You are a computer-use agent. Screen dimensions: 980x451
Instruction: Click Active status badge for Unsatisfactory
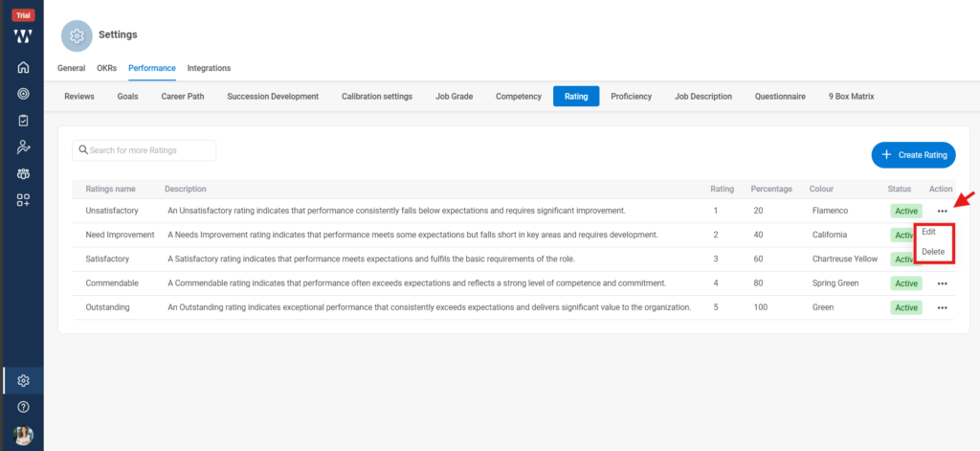pyautogui.click(x=905, y=212)
